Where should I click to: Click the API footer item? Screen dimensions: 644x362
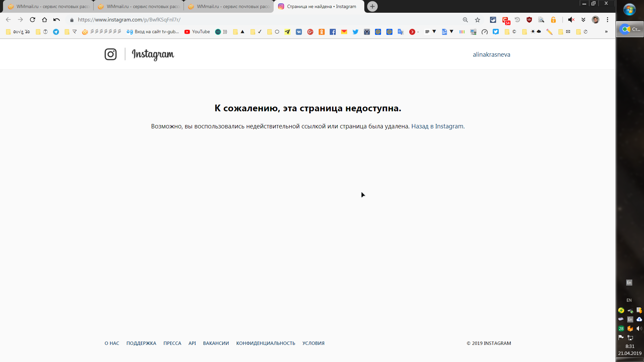tap(192, 343)
